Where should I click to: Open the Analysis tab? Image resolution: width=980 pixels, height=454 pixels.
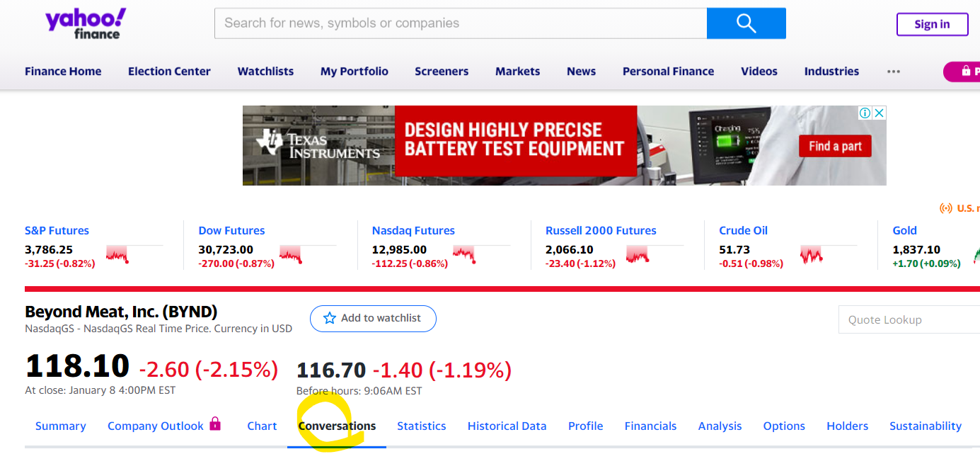[720, 426]
